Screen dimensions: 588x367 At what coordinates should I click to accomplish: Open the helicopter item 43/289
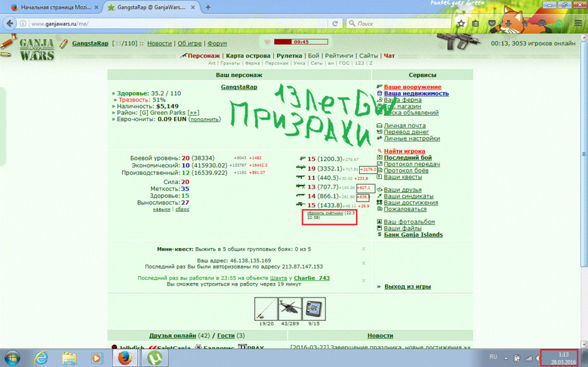pos(290,309)
